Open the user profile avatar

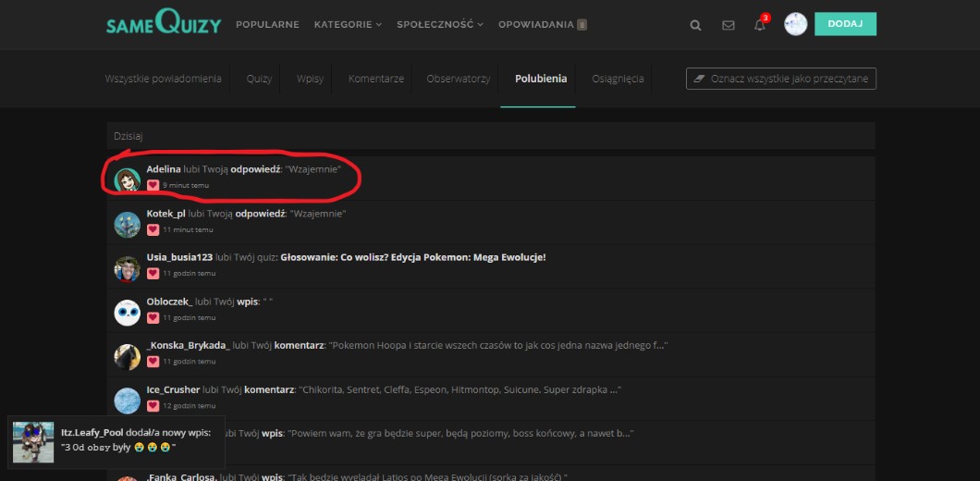coord(796,25)
